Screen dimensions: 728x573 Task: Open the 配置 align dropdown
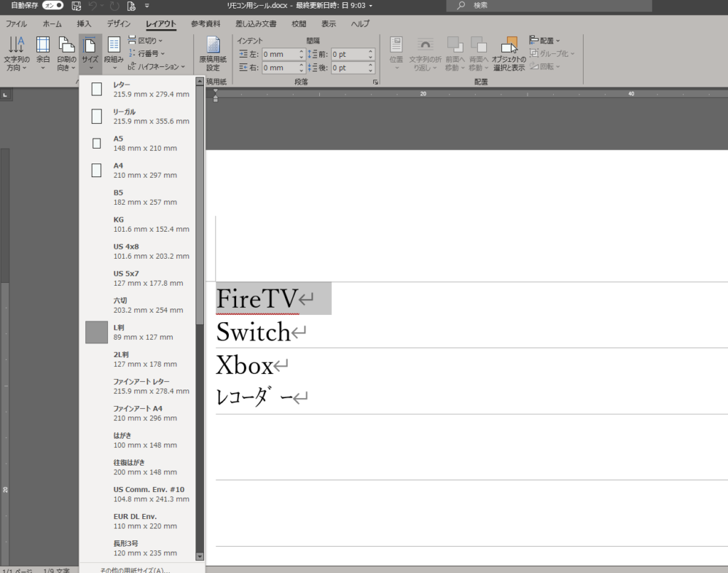[545, 41]
